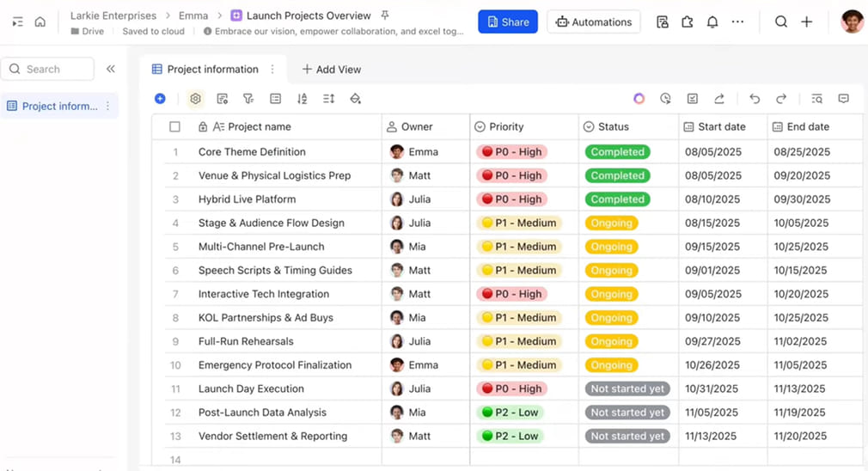Click the Automations button
The height and width of the screenshot is (471, 868).
click(593, 22)
